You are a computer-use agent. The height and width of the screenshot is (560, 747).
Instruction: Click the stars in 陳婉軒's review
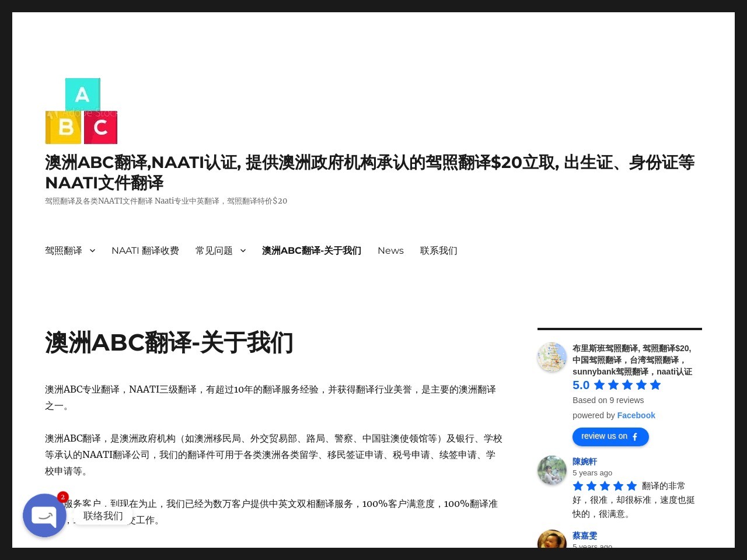pyautogui.click(x=605, y=485)
